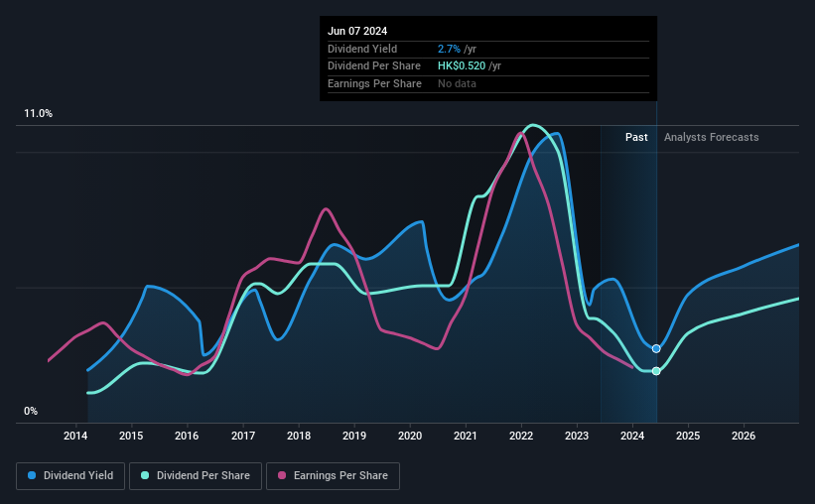815x504 pixels.
Task: Select the 2018 x-axis label
Action: [299, 436]
